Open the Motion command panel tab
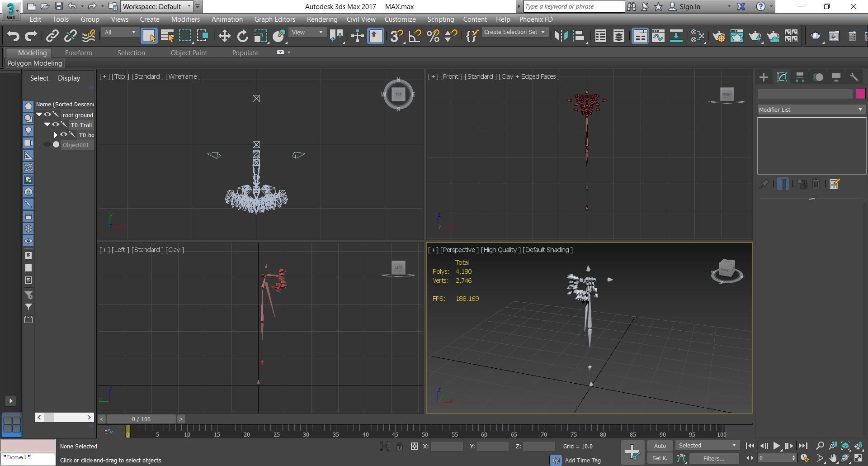This screenshot has height=466, width=868. [x=818, y=77]
